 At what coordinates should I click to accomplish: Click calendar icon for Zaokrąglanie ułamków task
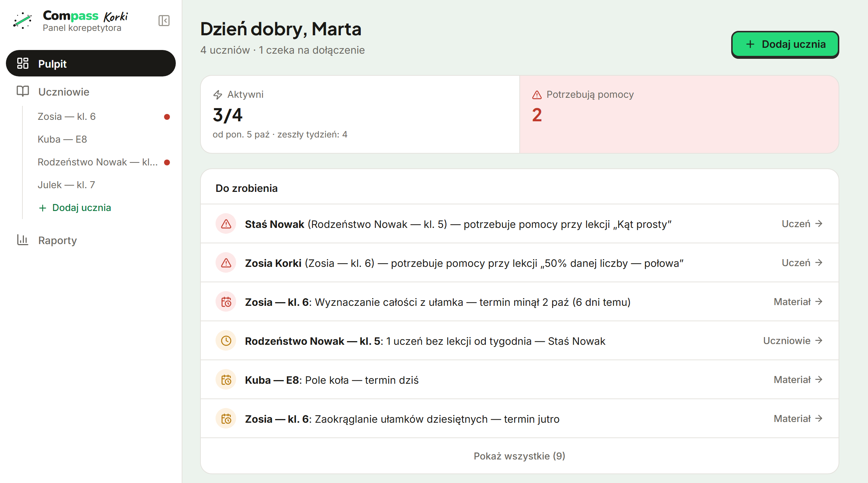(226, 418)
